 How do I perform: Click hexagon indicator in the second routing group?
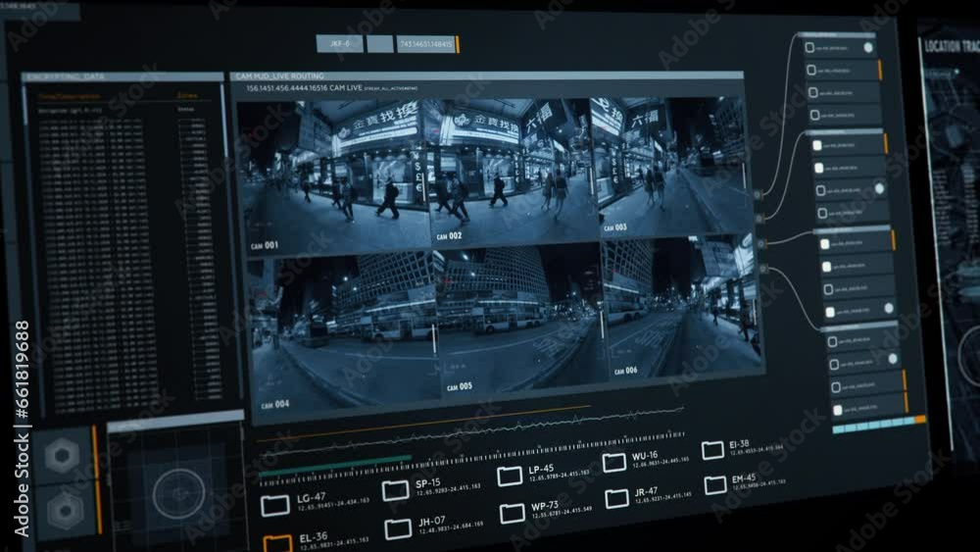(879, 189)
